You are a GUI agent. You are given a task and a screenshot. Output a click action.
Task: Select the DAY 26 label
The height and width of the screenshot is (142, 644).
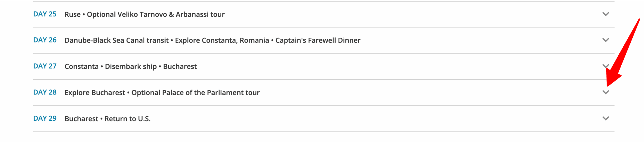click(x=45, y=40)
